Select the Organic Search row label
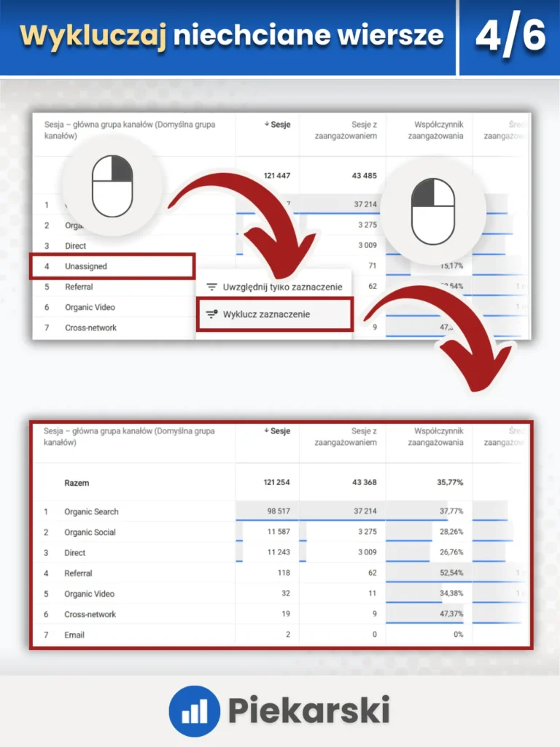The width and height of the screenshot is (560, 747). pyautogui.click(x=91, y=511)
